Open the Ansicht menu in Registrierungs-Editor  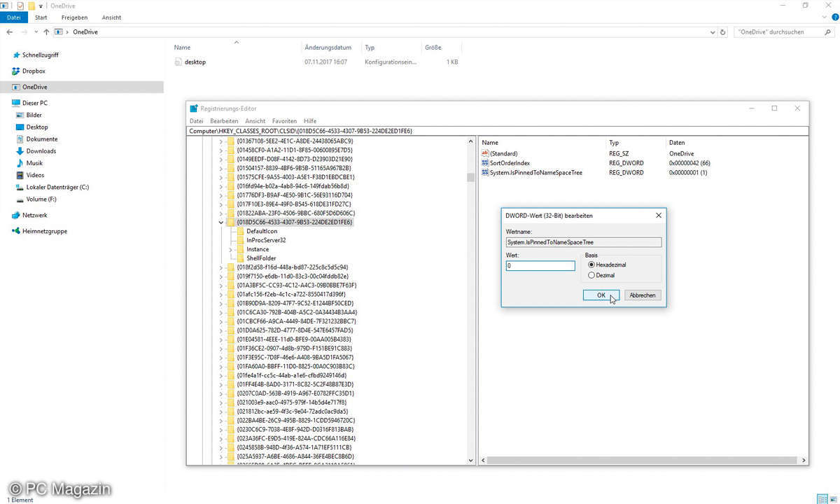[255, 121]
